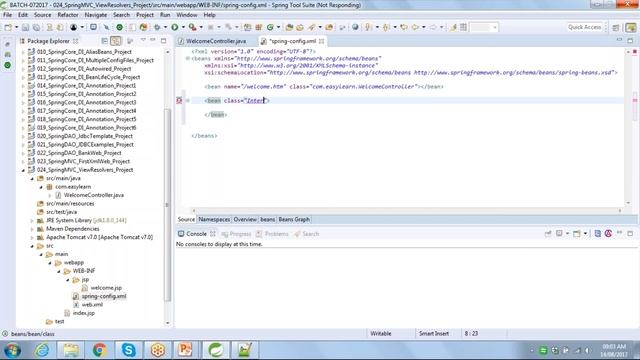Collapse the bean element fold in editor
The width and height of the screenshot is (640, 360).
point(188,100)
